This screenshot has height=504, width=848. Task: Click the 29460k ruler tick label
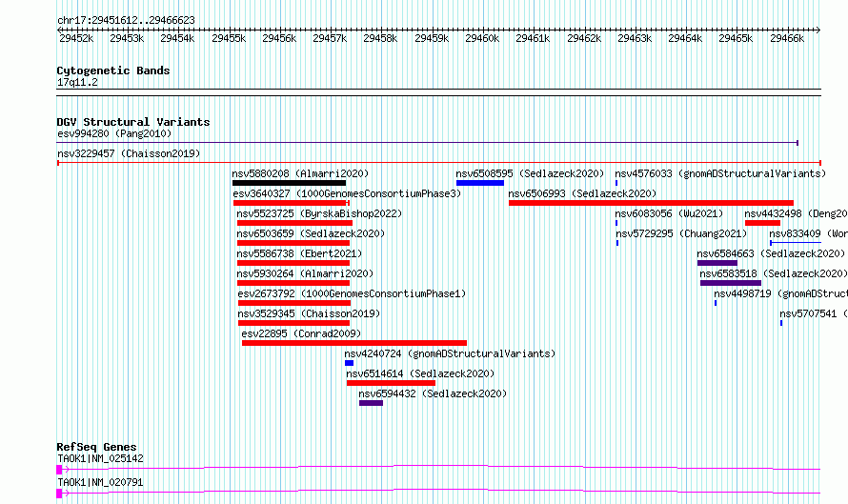pyautogui.click(x=482, y=39)
